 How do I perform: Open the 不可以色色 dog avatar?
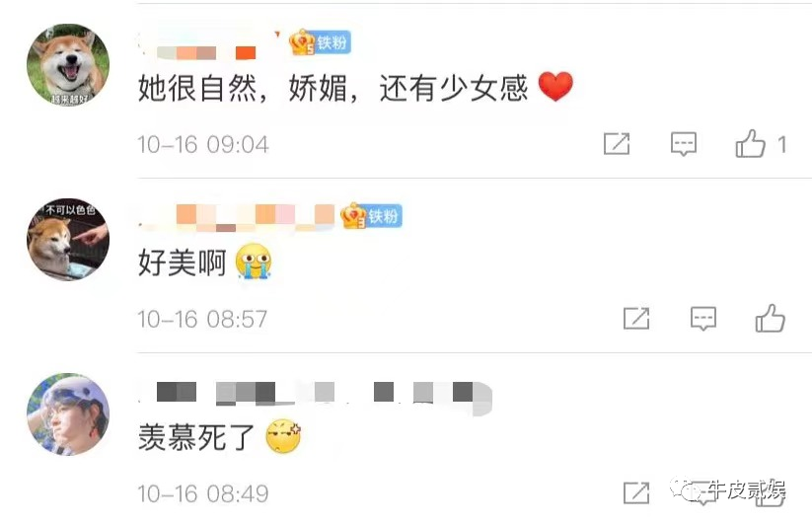[68, 239]
